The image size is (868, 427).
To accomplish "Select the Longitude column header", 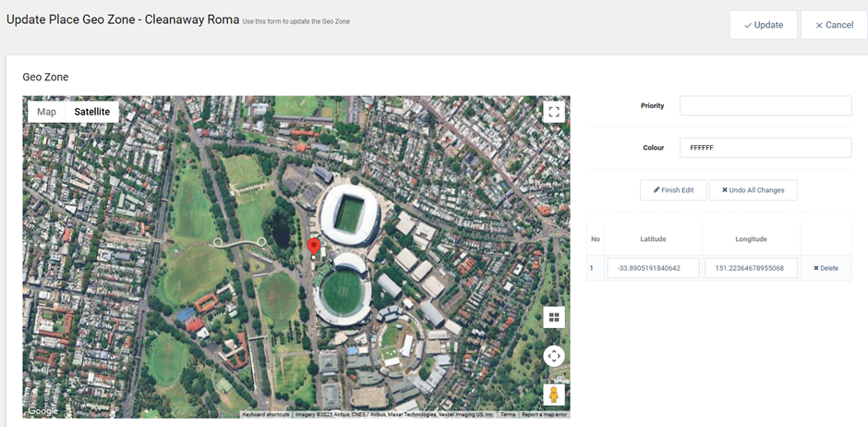I will [x=752, y=239].
